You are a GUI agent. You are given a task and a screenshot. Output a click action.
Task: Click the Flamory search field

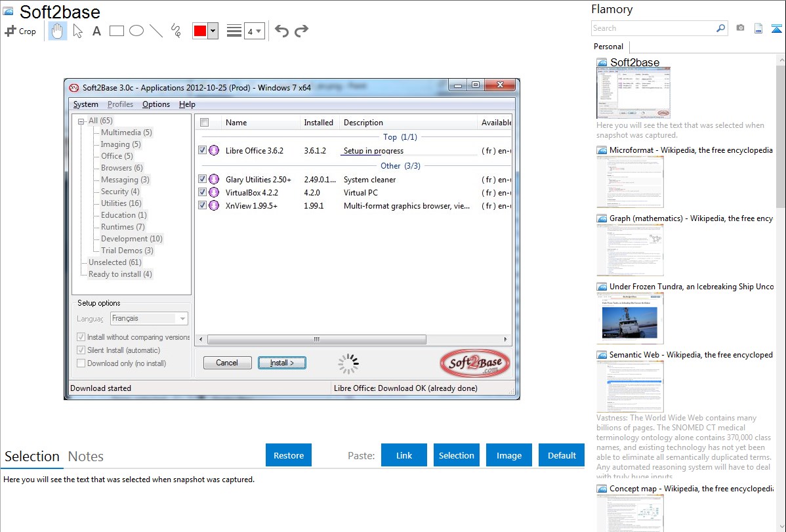click(653, 28)
